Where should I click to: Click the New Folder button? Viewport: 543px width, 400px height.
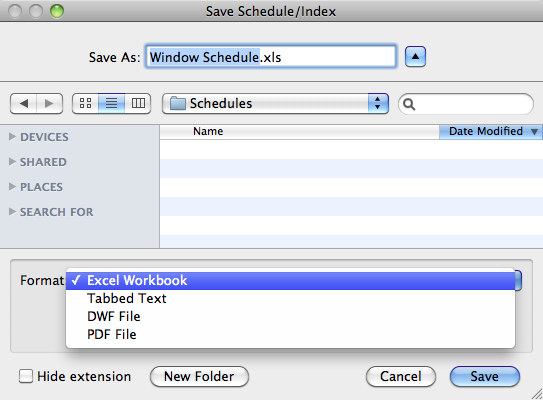click(199, 376)
